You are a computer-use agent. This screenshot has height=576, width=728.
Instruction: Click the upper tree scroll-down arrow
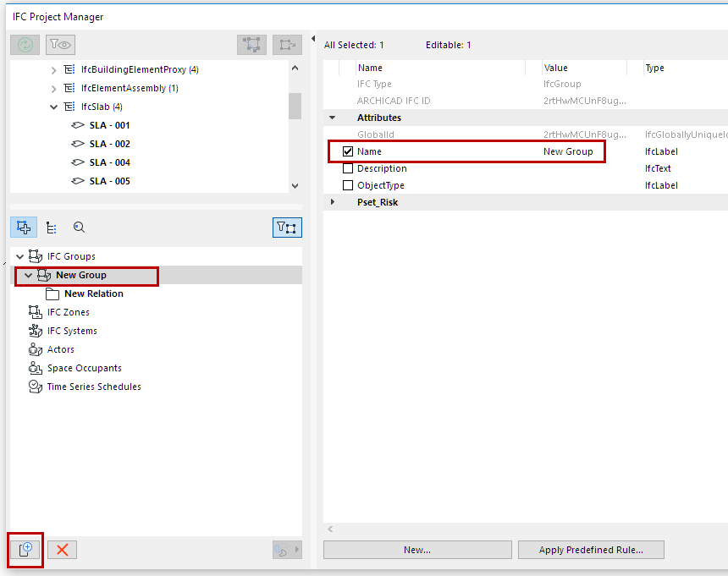point(295,186)
